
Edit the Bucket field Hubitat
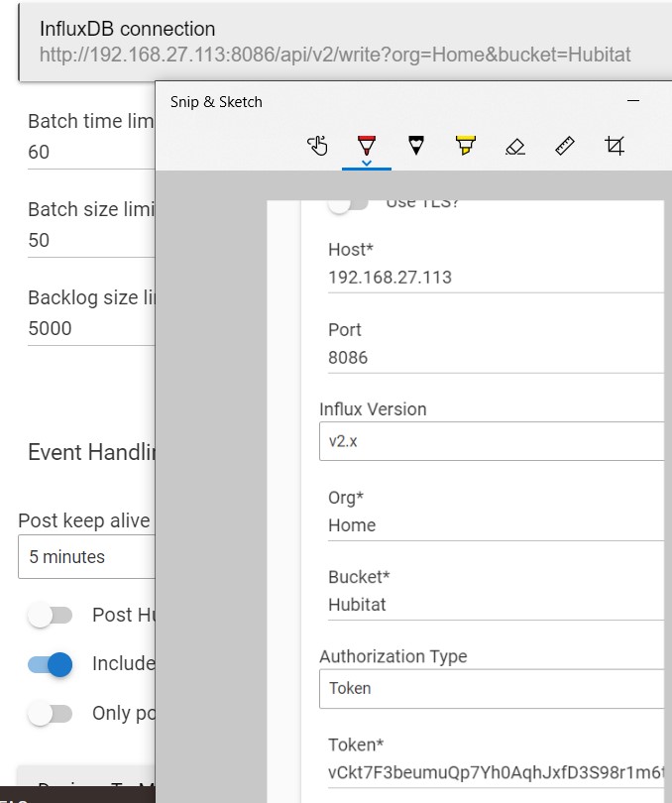coord(496,605)
